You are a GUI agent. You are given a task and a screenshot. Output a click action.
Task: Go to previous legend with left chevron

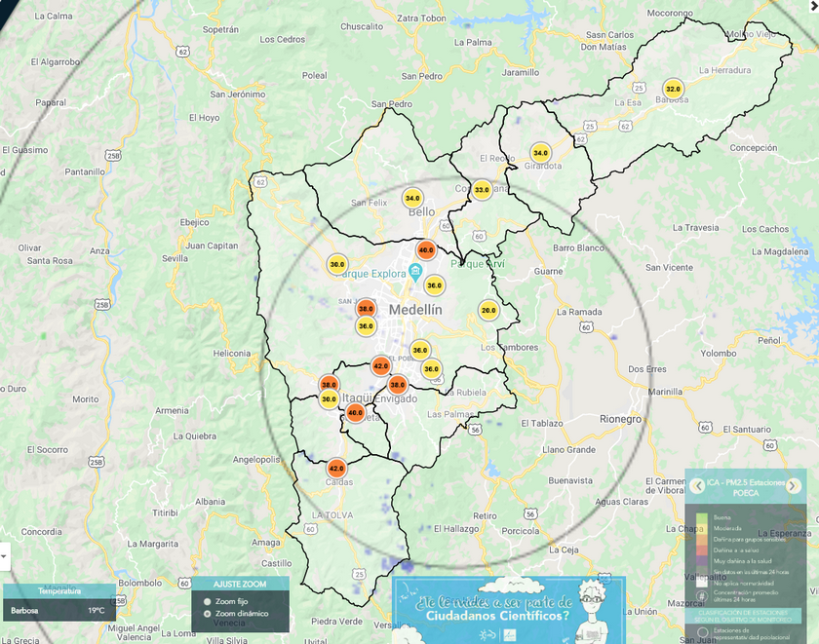699,486
